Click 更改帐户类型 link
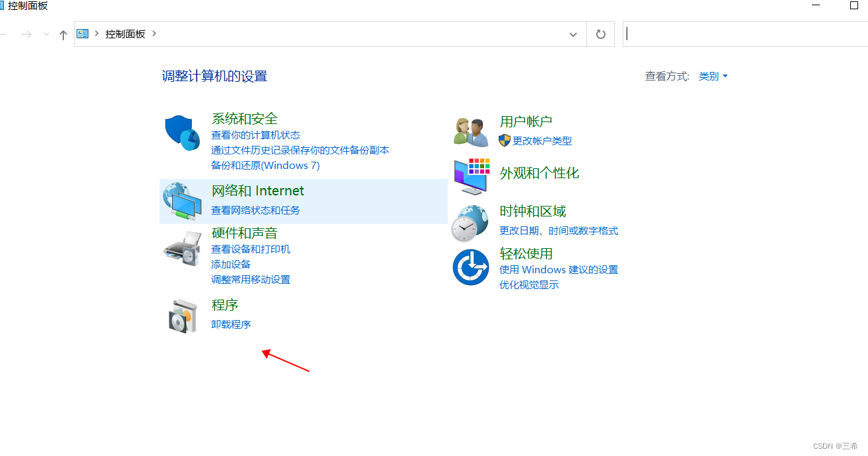This screenshot has width=868, height=456. click(x=542, y=141)
